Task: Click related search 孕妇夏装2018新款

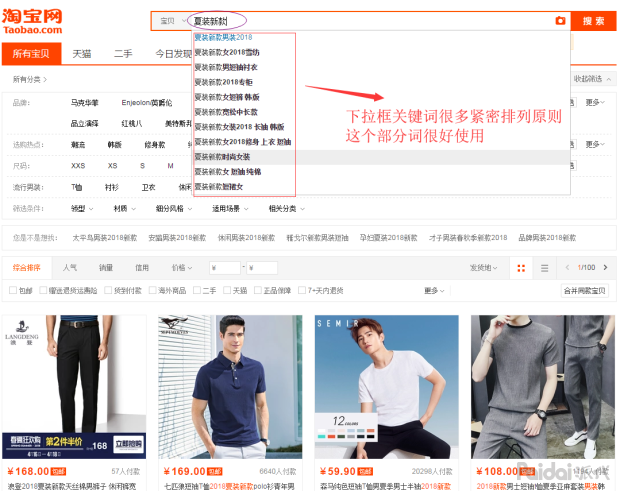Action: 388,238
